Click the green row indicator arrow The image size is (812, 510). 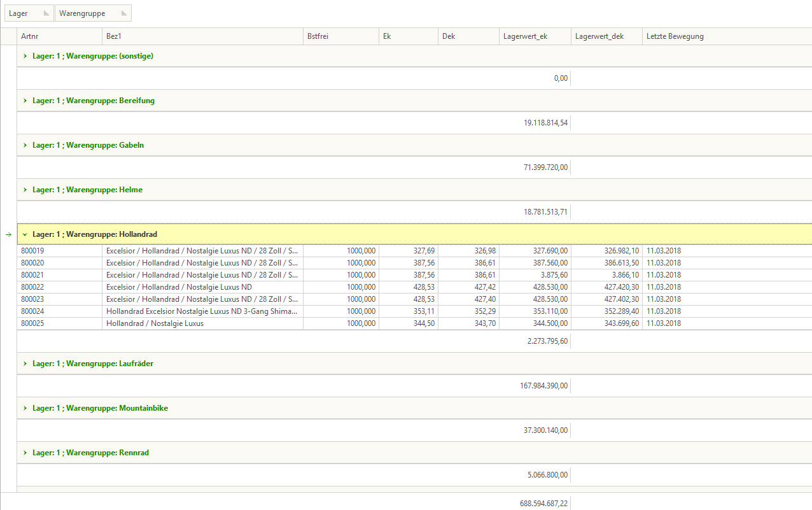pos(8,235)
